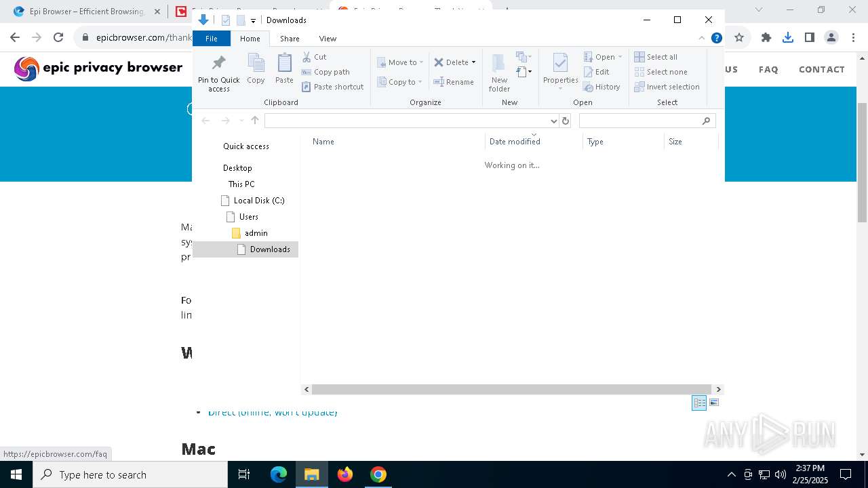Open the File menu tab
Image resolution: width=868 pixels, height=488 pixels.
click(x=212, y=39)
